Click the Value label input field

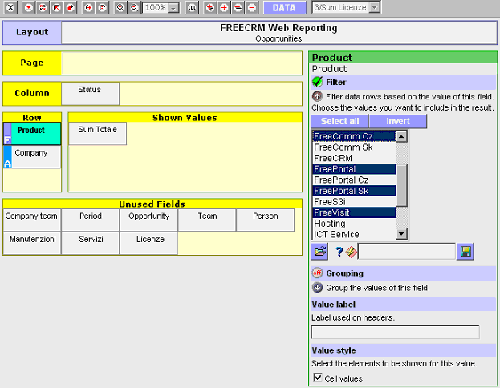click(395, 332)
